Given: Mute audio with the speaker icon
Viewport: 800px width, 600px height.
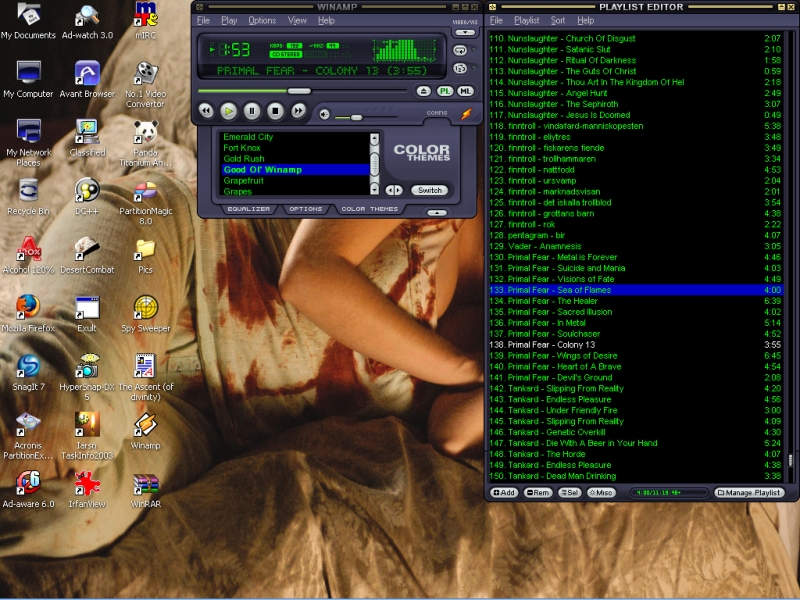Looking at the screenshot, I should coord(325,115).
